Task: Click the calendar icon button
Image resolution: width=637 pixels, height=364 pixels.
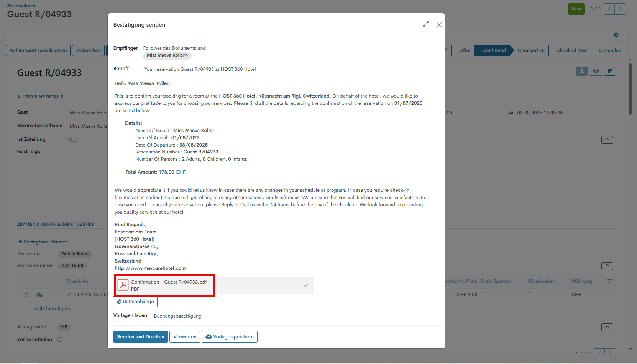Action: click(x=610, y=71)
